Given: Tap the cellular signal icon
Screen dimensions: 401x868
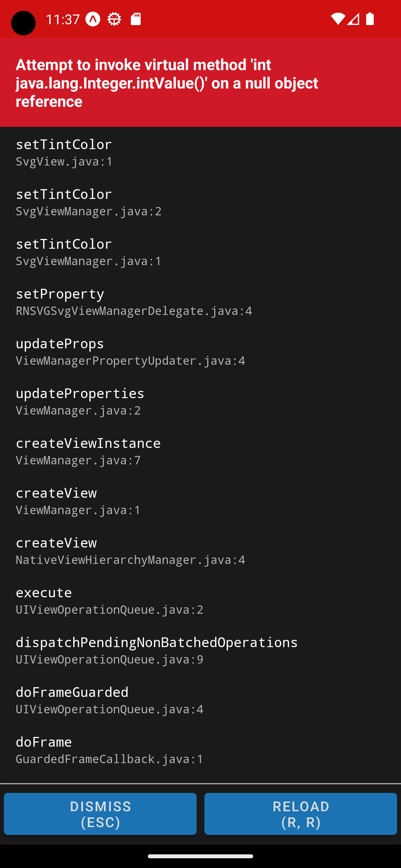Looking at the screenshot, I should (353, 19).
